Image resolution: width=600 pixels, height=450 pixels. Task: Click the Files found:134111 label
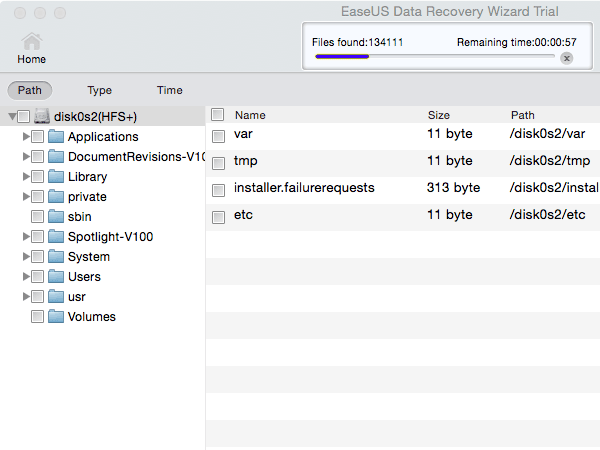pos(357,42)
